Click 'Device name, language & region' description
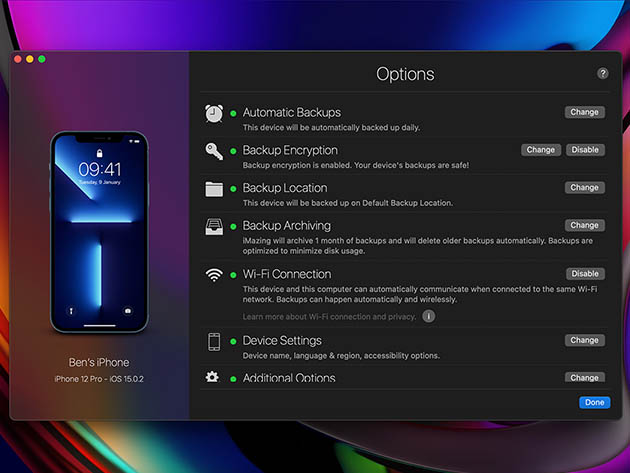The width and height of the screenshot is (630, 473). pyautogui.click(x=341, y=356)
